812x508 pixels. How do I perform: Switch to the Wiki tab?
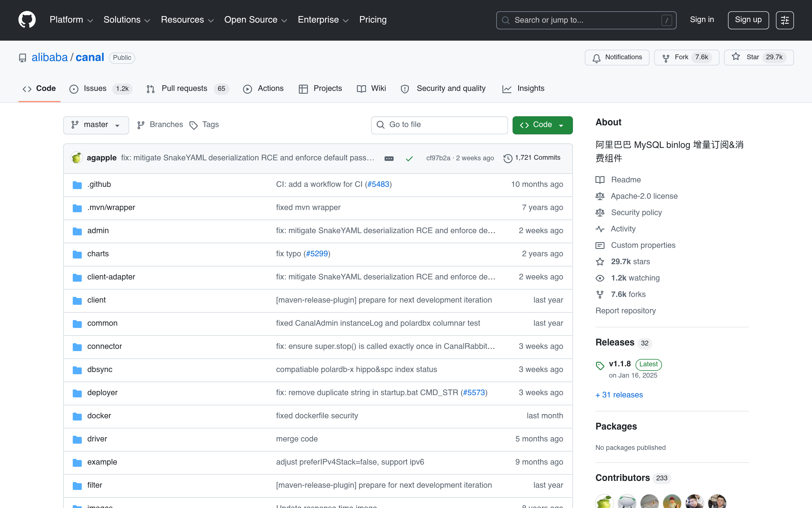coord(371,89)
